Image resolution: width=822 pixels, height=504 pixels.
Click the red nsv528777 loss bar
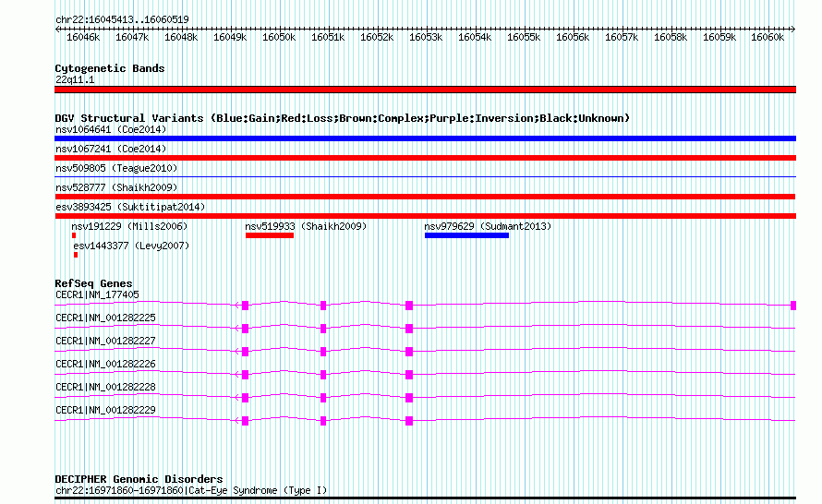pos(425,197)
